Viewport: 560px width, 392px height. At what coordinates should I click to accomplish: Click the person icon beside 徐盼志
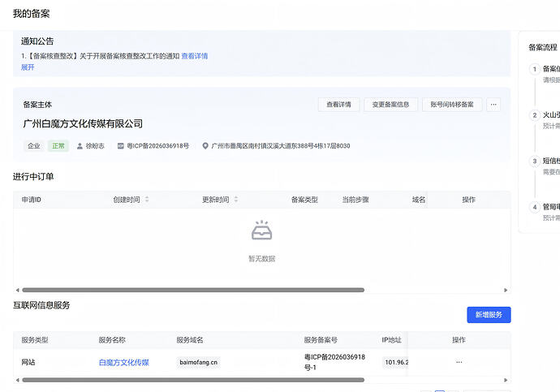pos(80,146)
